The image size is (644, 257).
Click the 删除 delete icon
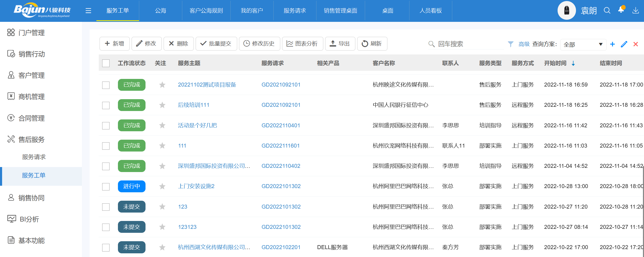pyautogui.click(x=171, y=44)
